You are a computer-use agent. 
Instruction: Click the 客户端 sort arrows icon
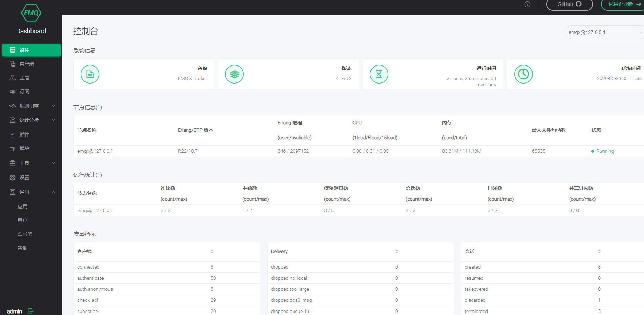pyautogui.click(x=212, y=251)
